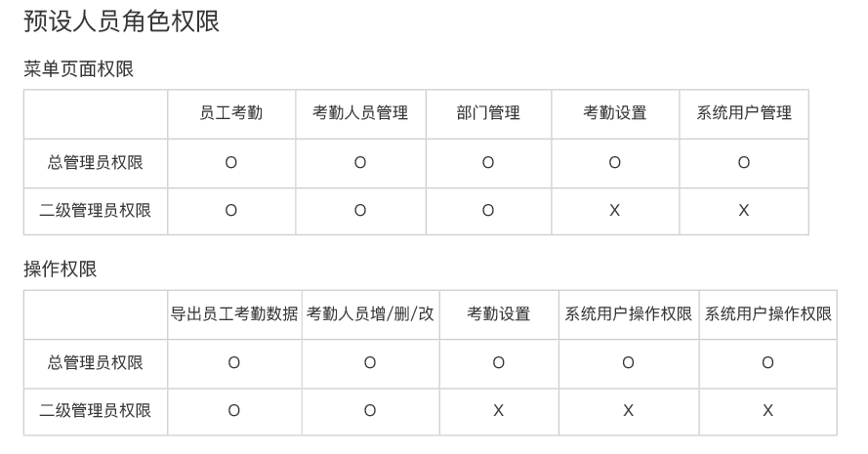Click the 操作权限 section heading

click(61, 269)
